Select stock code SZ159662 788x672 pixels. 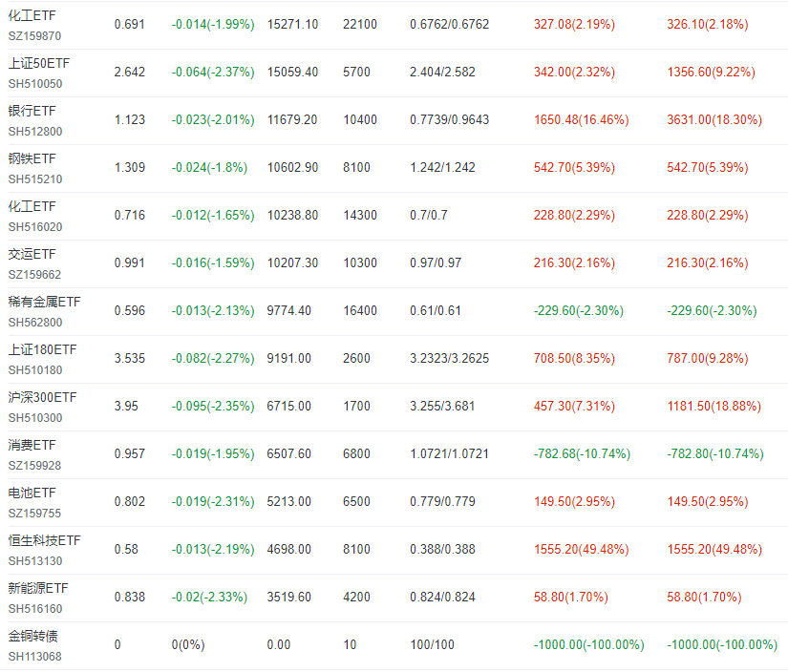click(x=34, y=275)
